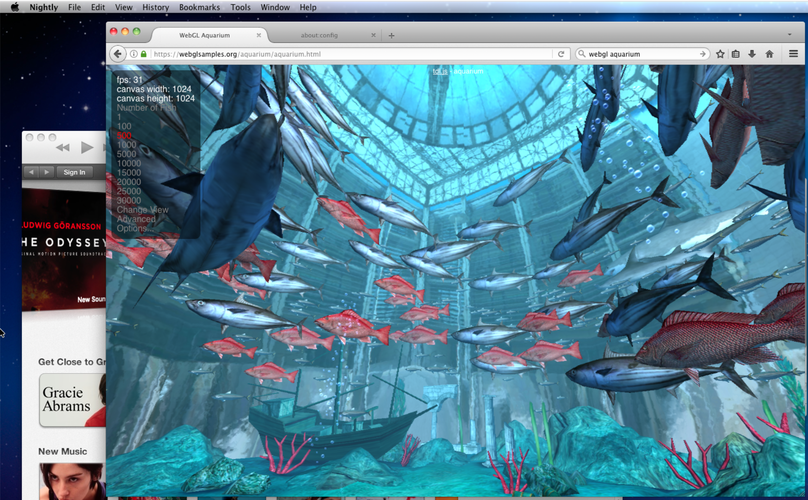Open the History menu
808x500 pixels.
(156, 7)
